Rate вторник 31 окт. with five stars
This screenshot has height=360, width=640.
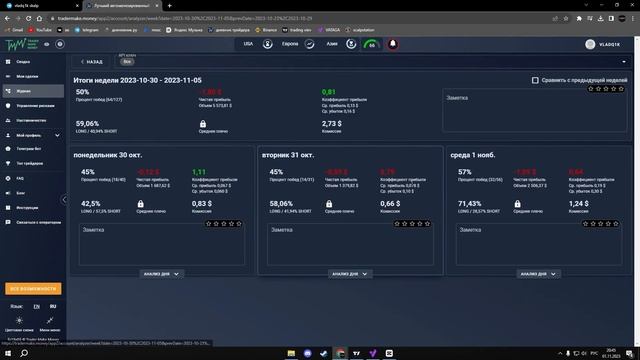coord(427,224)
